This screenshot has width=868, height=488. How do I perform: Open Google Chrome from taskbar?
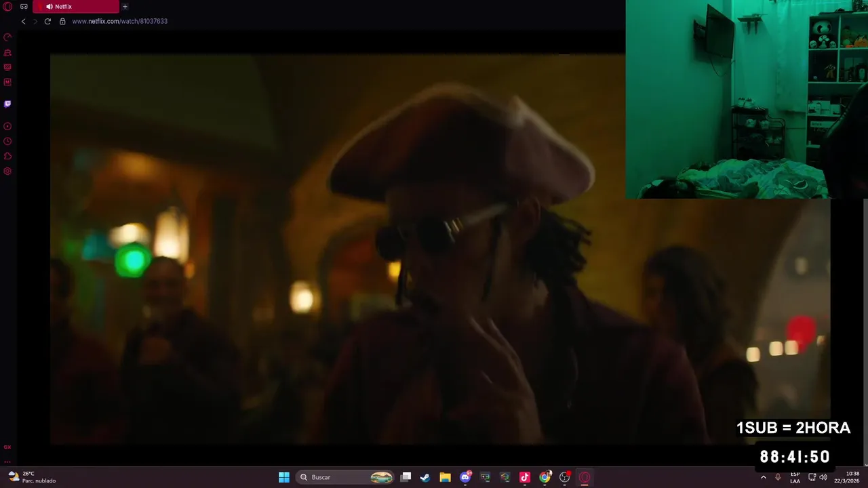(x=545, y=477)
